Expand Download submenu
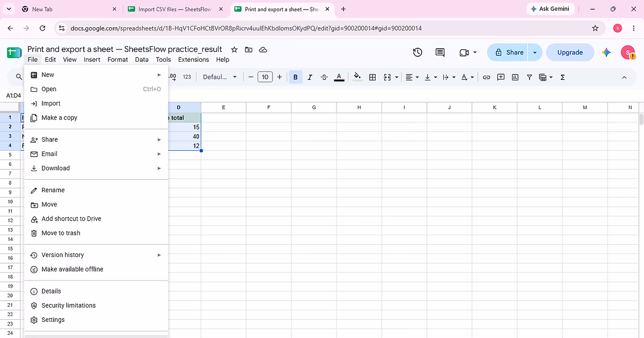644x338 pixels. [x=96, y=168]
